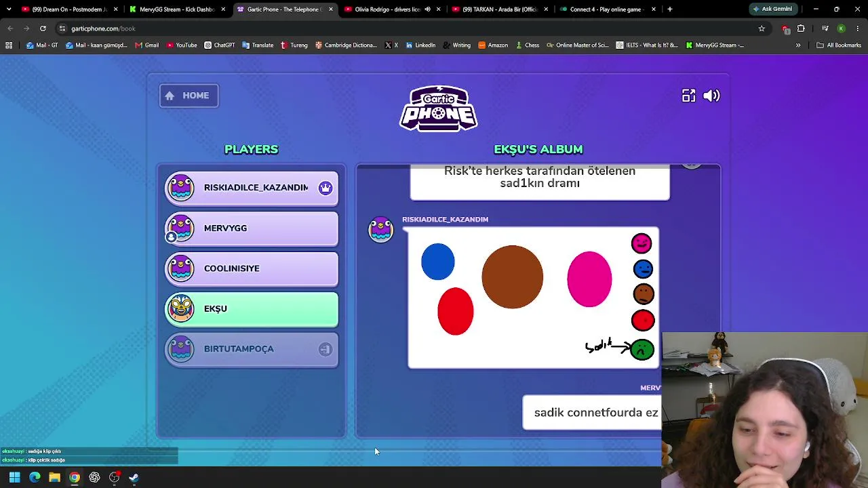868x488 pixels.
Task: Close the Gartic Phone browser tab
Action: (x=331, y=9)
